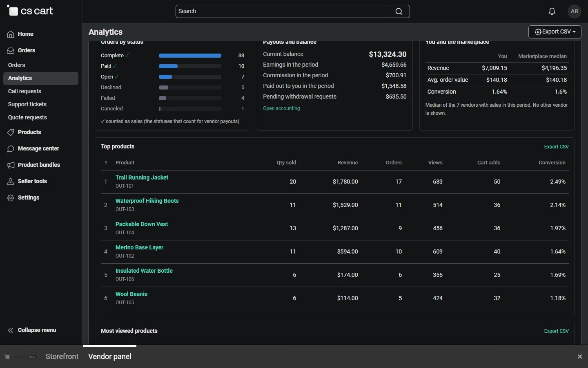Switch to Storefront tab

(62, 357)
